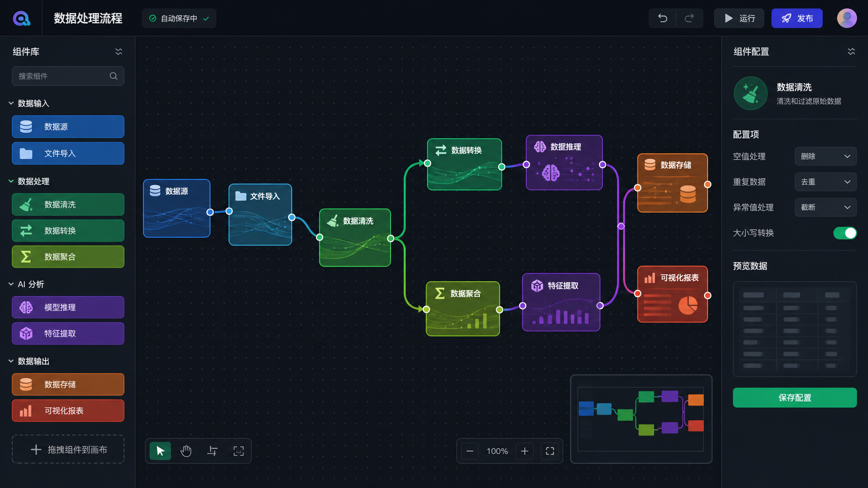This screenshot has width=868, height=488.
Task: Click the undo arrow button
Action: tap(662, 18)
